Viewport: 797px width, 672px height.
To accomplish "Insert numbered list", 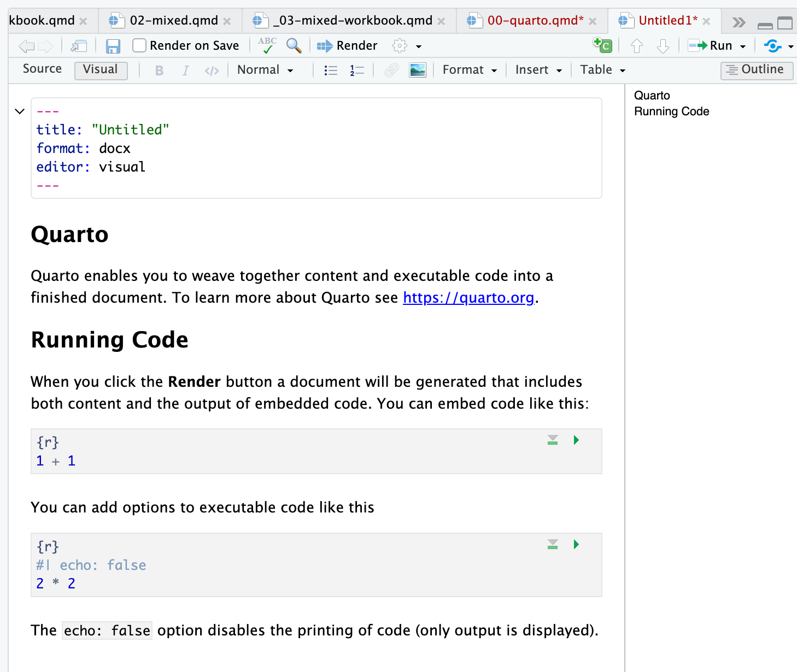I will [x=357, y=70].
